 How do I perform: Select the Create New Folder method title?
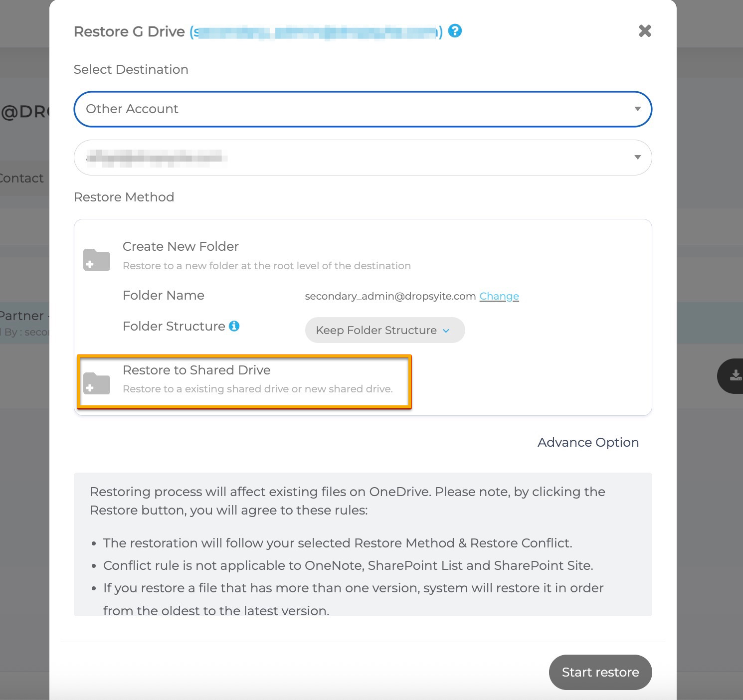point(181,246)
